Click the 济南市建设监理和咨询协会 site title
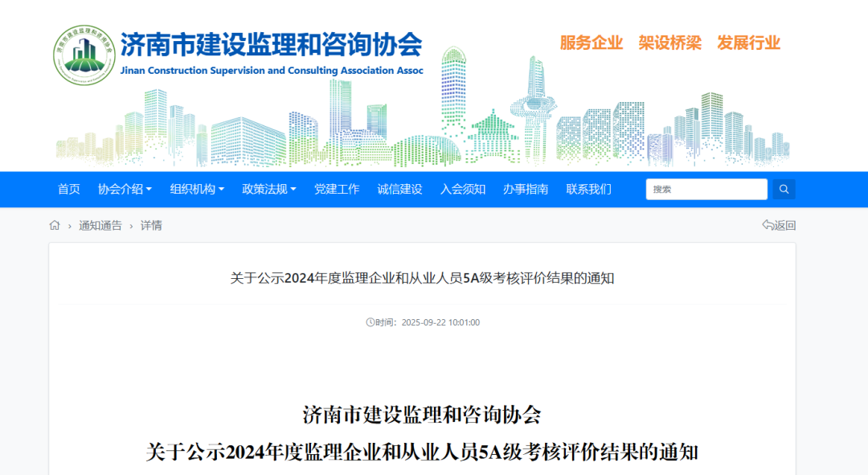 pyautogui.click(x=271, y=44)
